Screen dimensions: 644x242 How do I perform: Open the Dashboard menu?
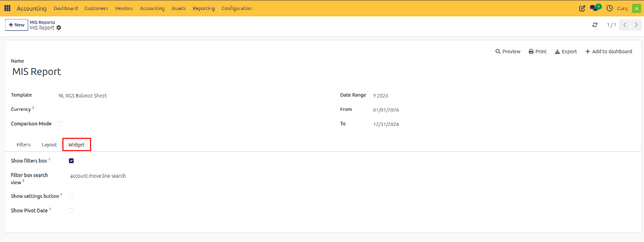[x=65, y=8]
